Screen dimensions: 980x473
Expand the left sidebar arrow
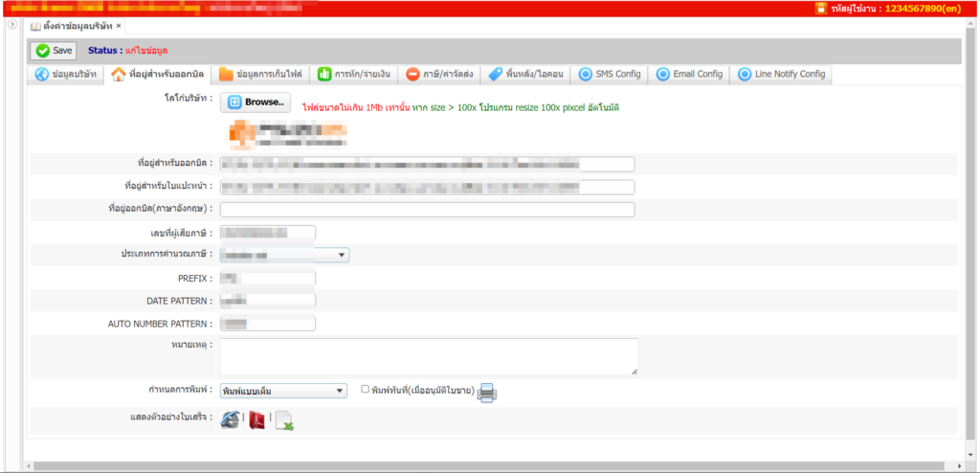(x=12, y=25)
